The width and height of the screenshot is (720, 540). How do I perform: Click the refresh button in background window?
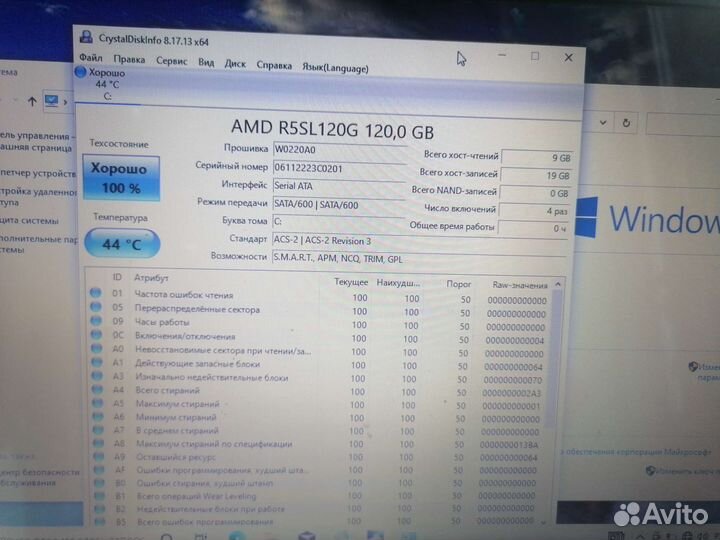pos(626,123)
